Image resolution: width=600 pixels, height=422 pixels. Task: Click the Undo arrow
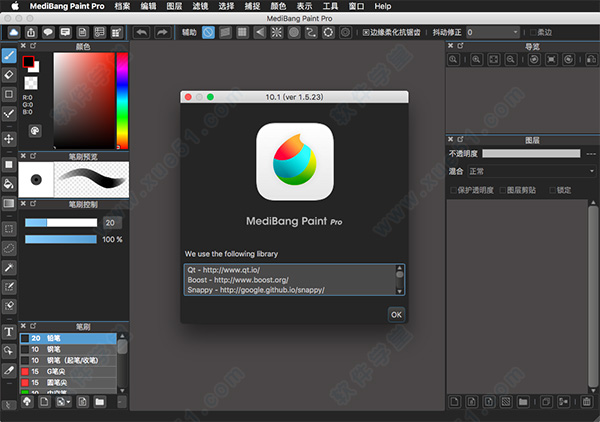pyautogui.click(x=141, y=33)
